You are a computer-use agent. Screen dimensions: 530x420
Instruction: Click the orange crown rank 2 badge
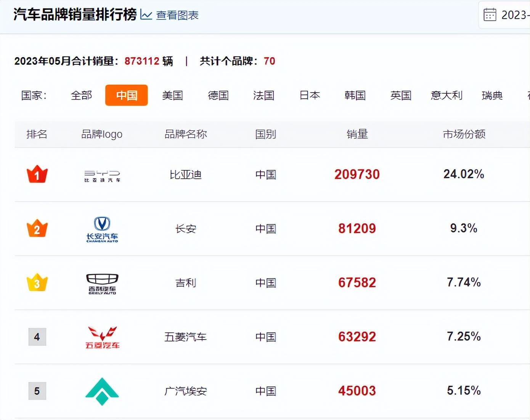coord(37,228)
